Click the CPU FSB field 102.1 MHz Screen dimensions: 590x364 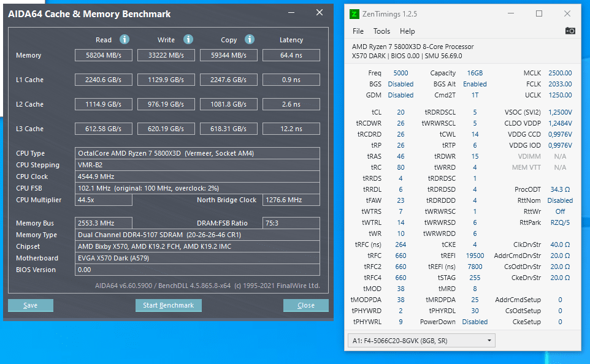[197, 188]
